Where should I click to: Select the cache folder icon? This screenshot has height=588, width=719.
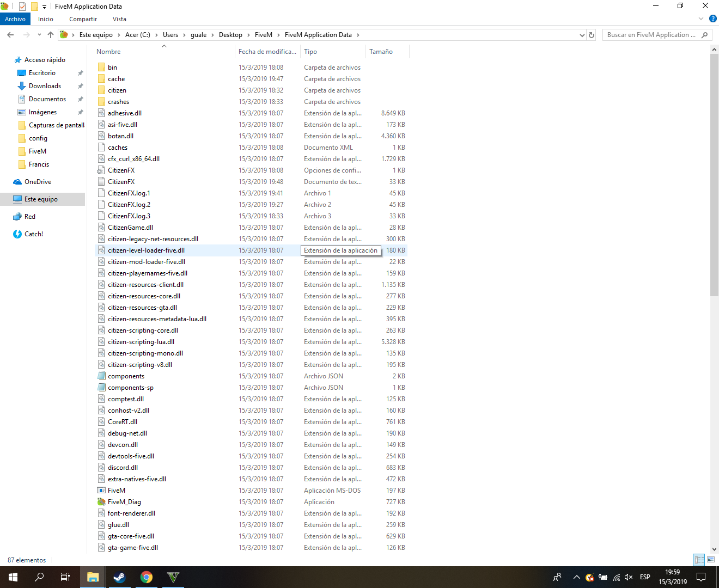[x=101, y=79]
